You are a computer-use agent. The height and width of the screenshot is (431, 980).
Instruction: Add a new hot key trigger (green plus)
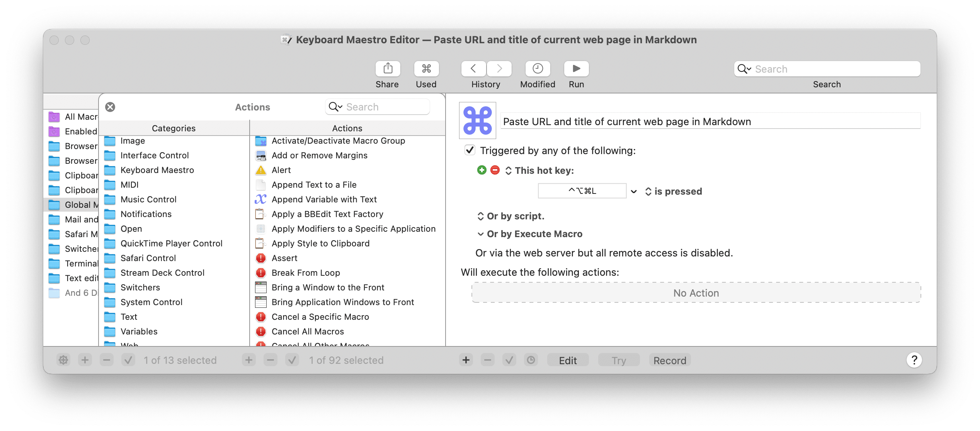[481, 170]
